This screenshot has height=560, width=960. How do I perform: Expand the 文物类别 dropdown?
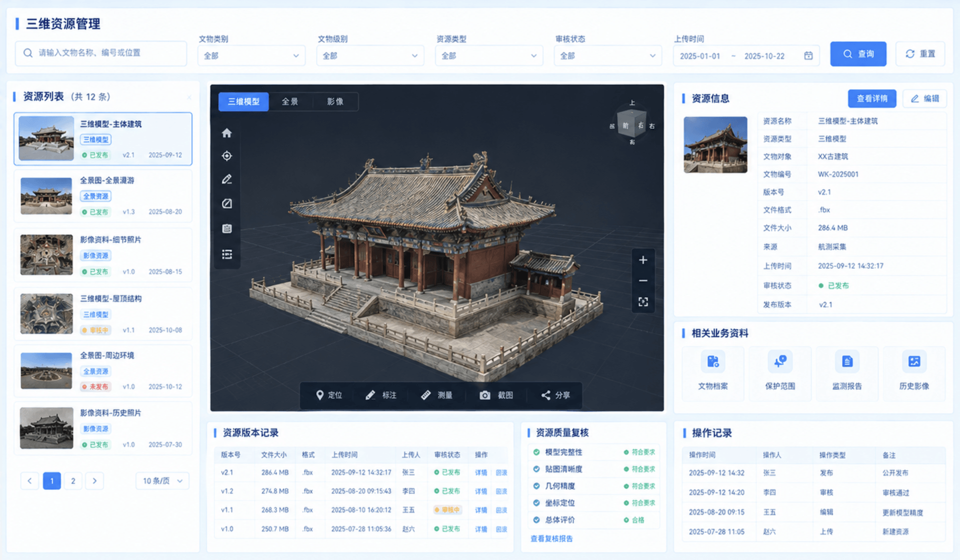251,55
